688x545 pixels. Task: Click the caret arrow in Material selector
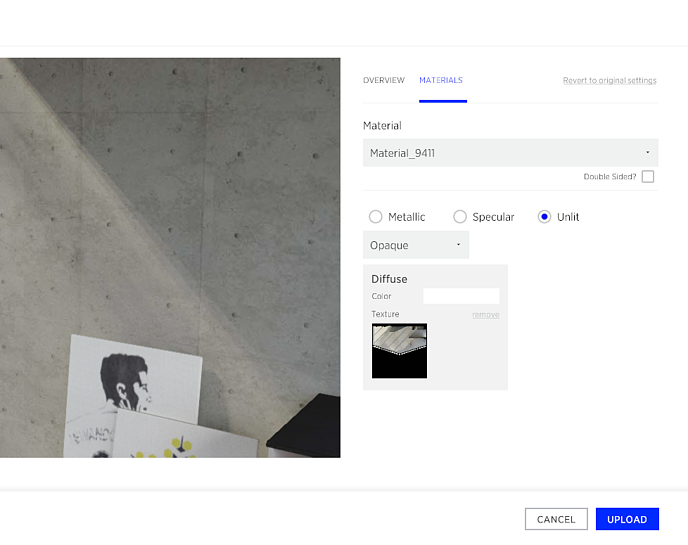click(647, 153)
